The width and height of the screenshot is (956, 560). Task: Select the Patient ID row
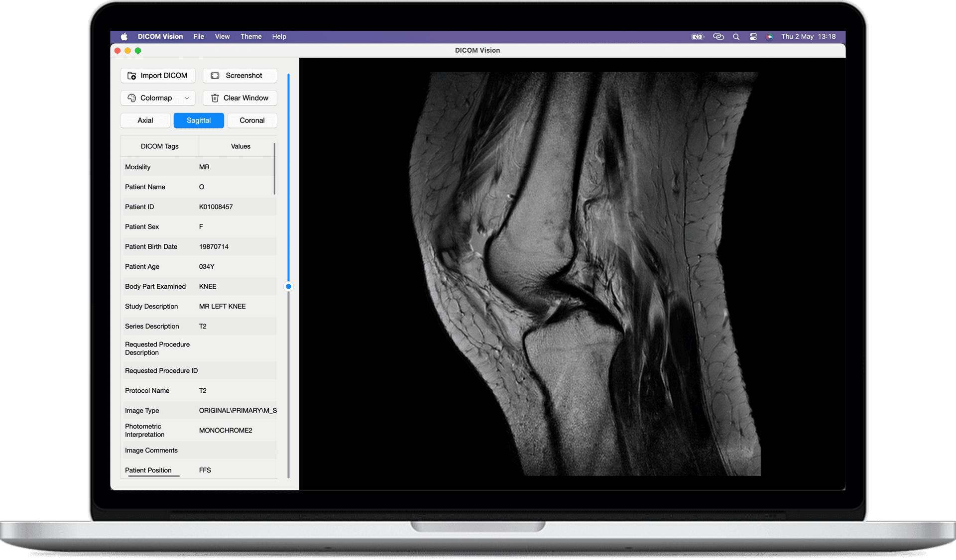pyautogui.click(x=198, y=207)
